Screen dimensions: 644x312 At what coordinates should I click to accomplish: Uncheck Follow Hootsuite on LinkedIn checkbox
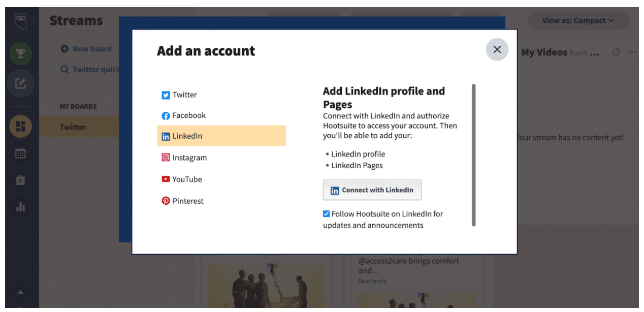coord(327,214)
